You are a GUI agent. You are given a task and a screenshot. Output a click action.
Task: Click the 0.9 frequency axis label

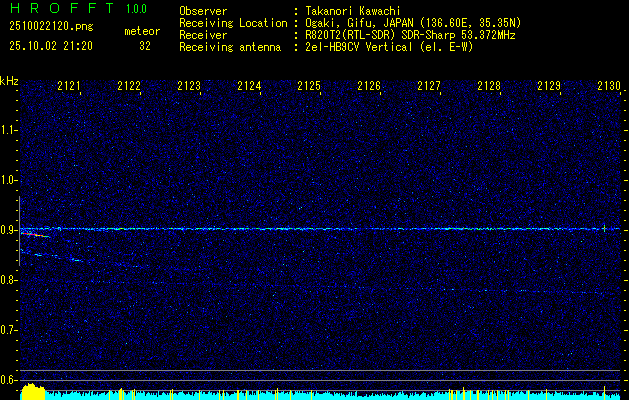click(9, 230)
